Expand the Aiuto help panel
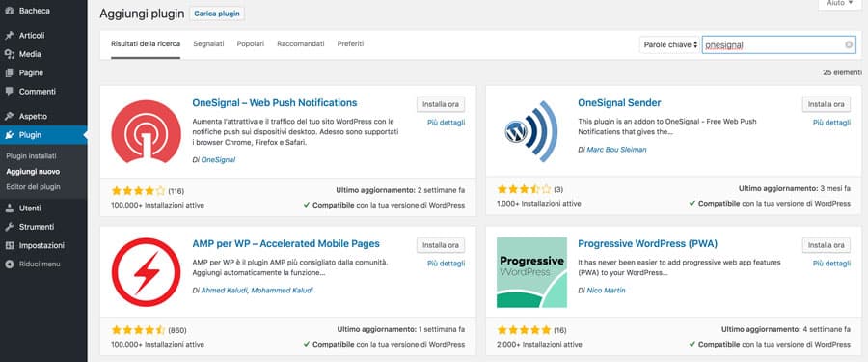 pos(840,3)
